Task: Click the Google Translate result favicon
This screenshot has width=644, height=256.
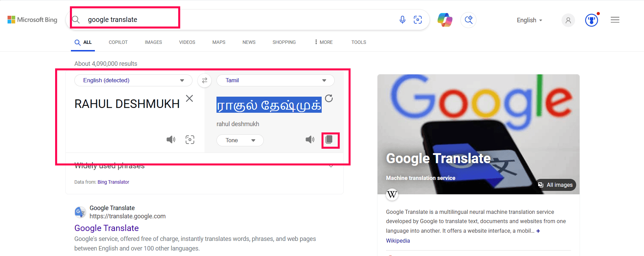Action: point(80,212)
